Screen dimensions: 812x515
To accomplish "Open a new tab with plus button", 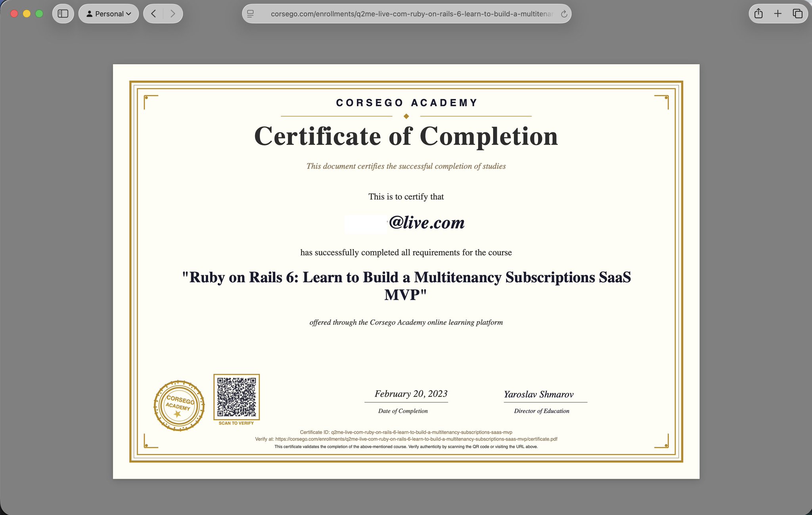I will tap(778, 14).
